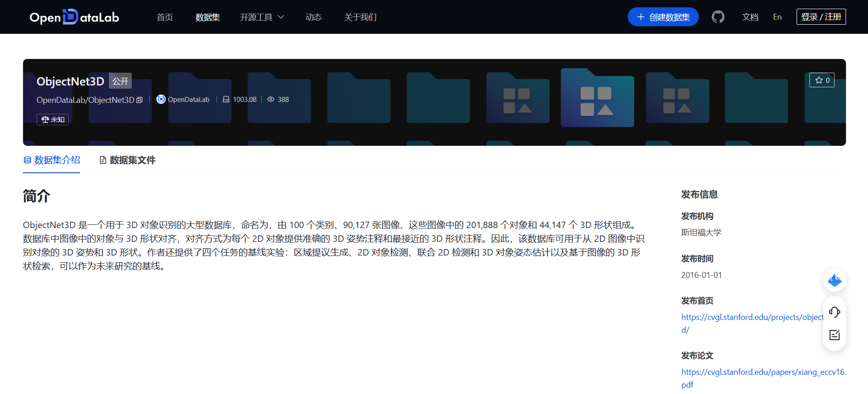Click the 388 view count
868x394 pixels.
pos(283,99)
